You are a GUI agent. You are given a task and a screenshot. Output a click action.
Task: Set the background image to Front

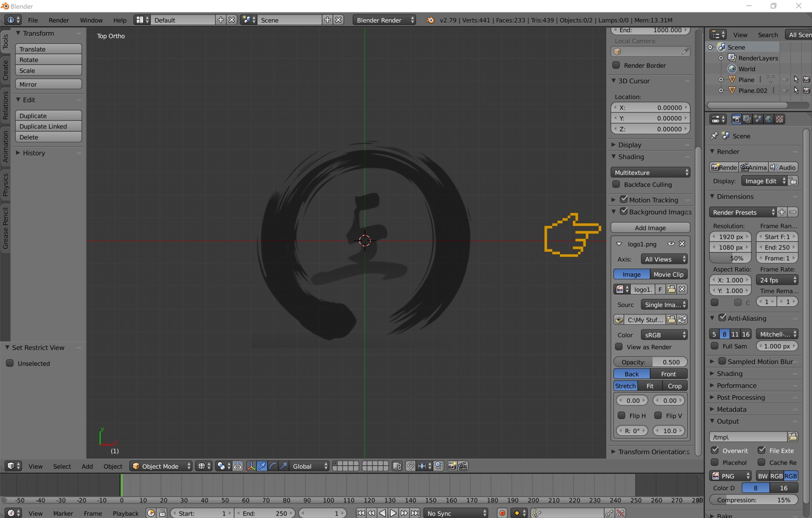(669, 374)
